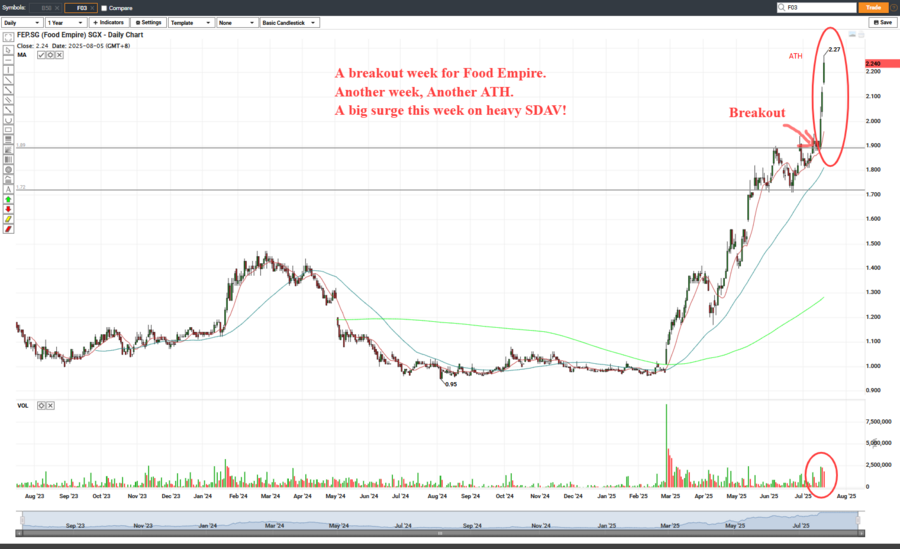Click the search magnifier icon

782,7
